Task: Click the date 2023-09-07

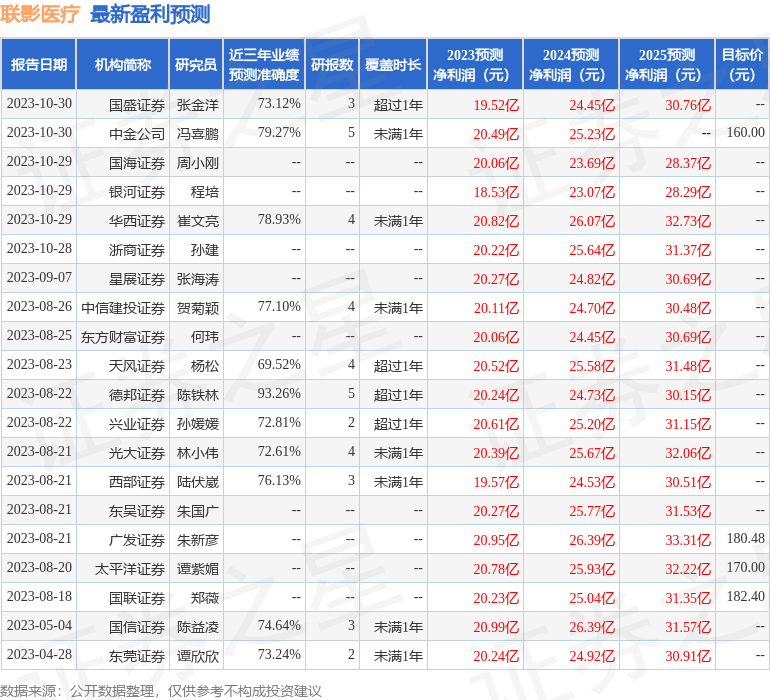Action: tap(39, 278)
